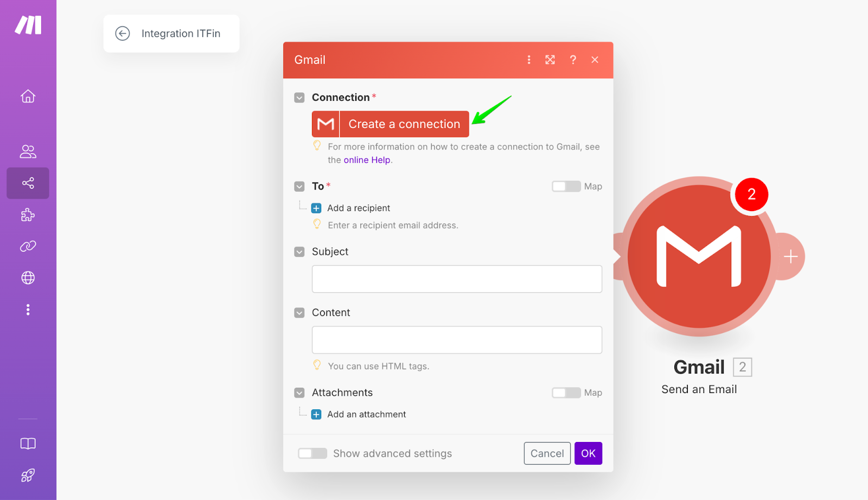Screen dimensions: 868x500
Task: Open help with the question mark icon
Action: pos(573,60)
